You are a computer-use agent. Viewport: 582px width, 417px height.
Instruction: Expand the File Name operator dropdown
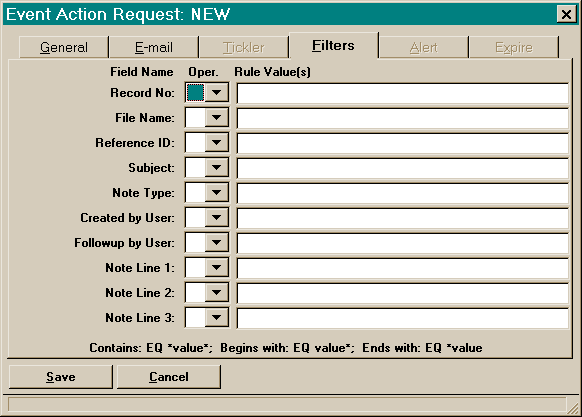pos(217,118)
